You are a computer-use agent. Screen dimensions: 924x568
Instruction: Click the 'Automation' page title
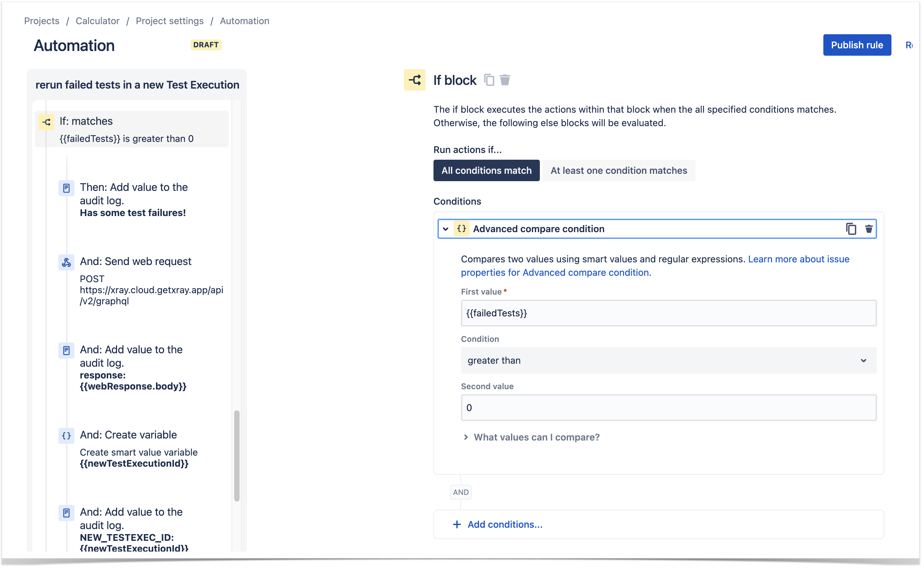click(x=74, y=45)
